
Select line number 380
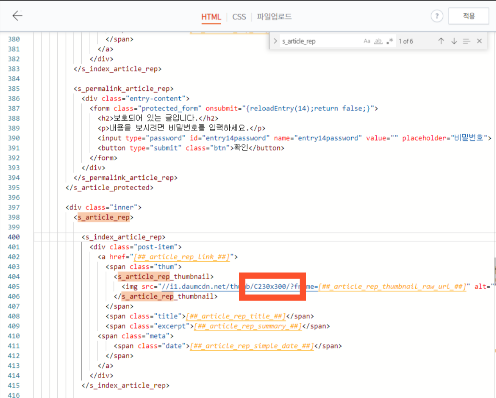click(x=14, y=39)
